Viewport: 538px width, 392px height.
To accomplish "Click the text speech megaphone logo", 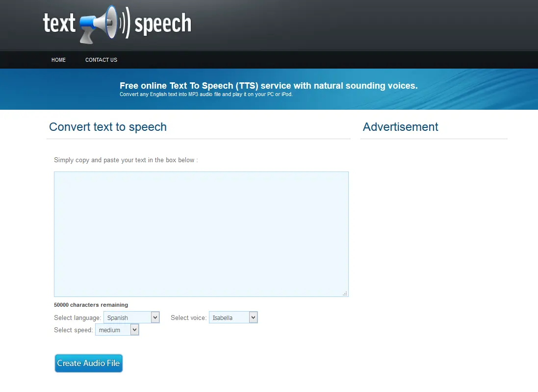I will click(117, 24).
